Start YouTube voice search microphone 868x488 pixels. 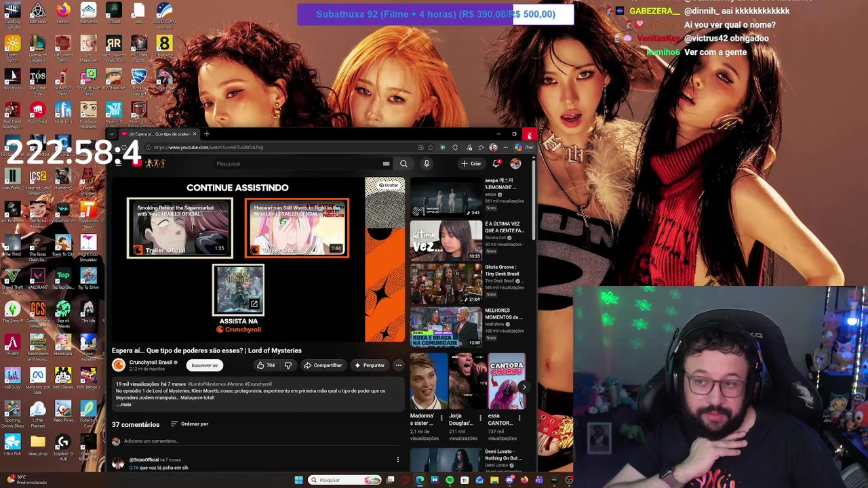[427, 163]
